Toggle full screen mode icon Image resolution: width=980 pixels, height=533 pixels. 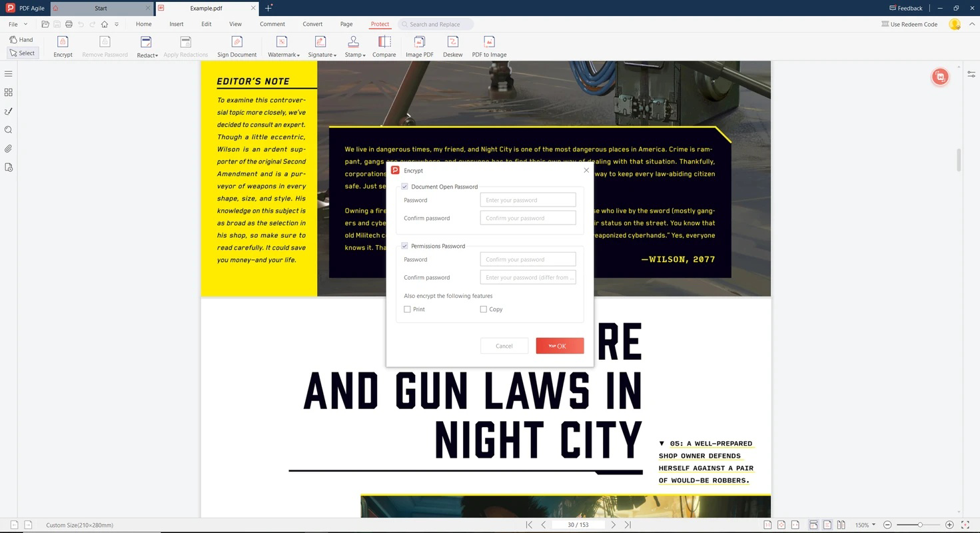(x=965, y=525)
